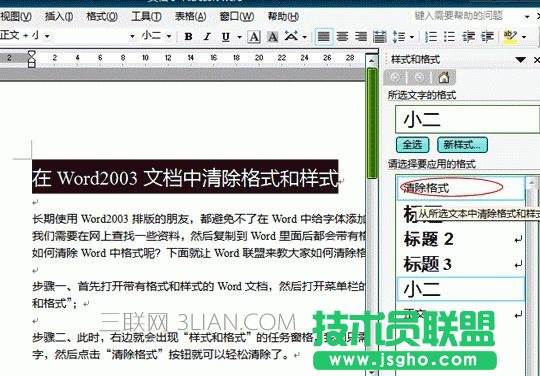Click the selected heading 在 Word2003 文档中清除格式和样式
Viewport: 540px width, 376px height.
[185, 177]
